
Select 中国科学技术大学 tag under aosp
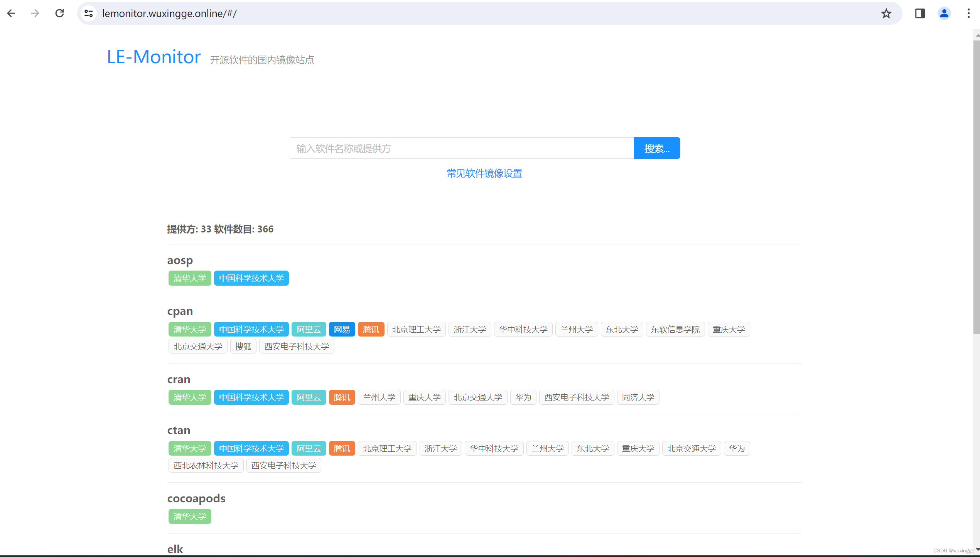[251, 278]
